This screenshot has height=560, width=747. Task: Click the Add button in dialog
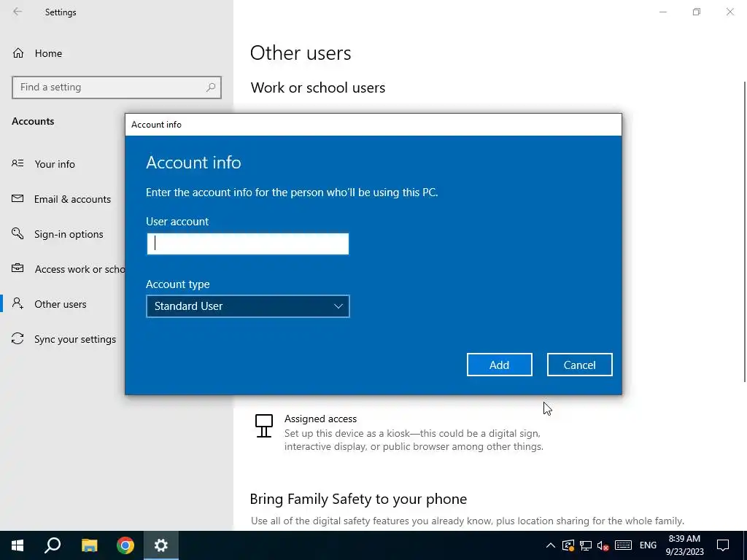[499, 365]
